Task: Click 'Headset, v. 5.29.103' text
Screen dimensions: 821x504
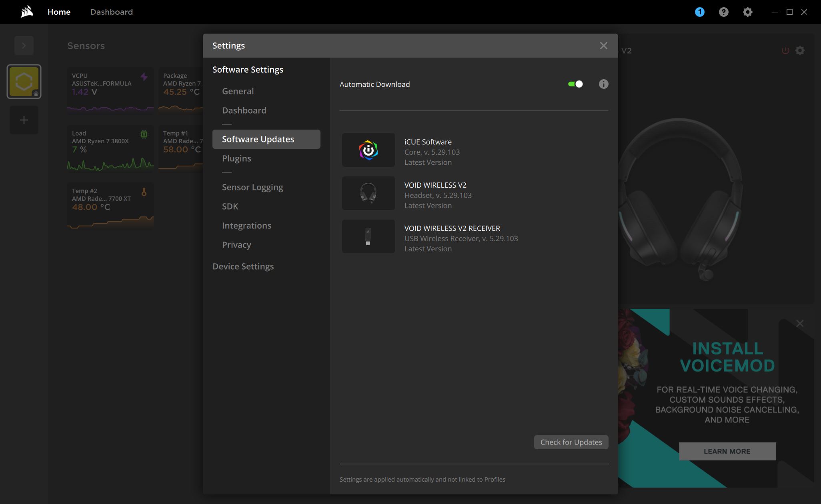Action: click(x=438, y=196)
